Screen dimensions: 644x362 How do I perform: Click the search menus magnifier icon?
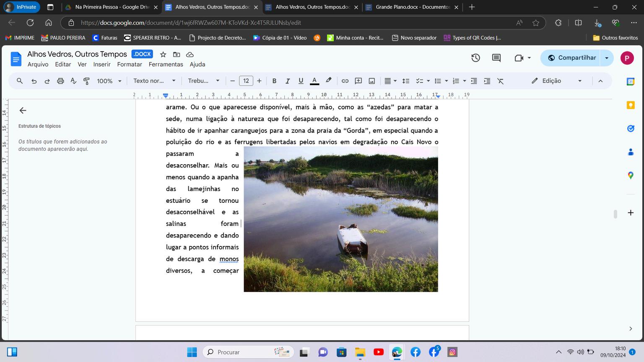pos(20,81)
